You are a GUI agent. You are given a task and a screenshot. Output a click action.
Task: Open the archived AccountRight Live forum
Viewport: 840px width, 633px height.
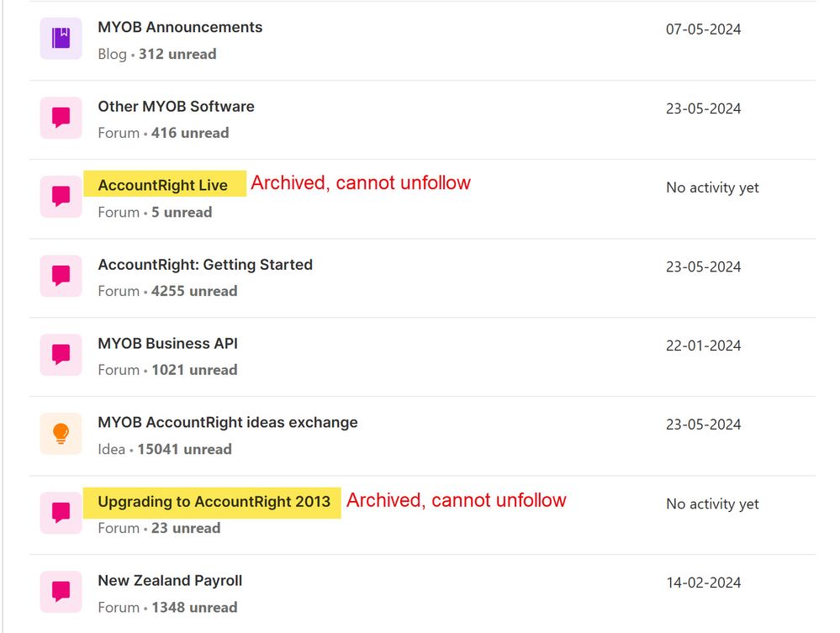(162, 186)
